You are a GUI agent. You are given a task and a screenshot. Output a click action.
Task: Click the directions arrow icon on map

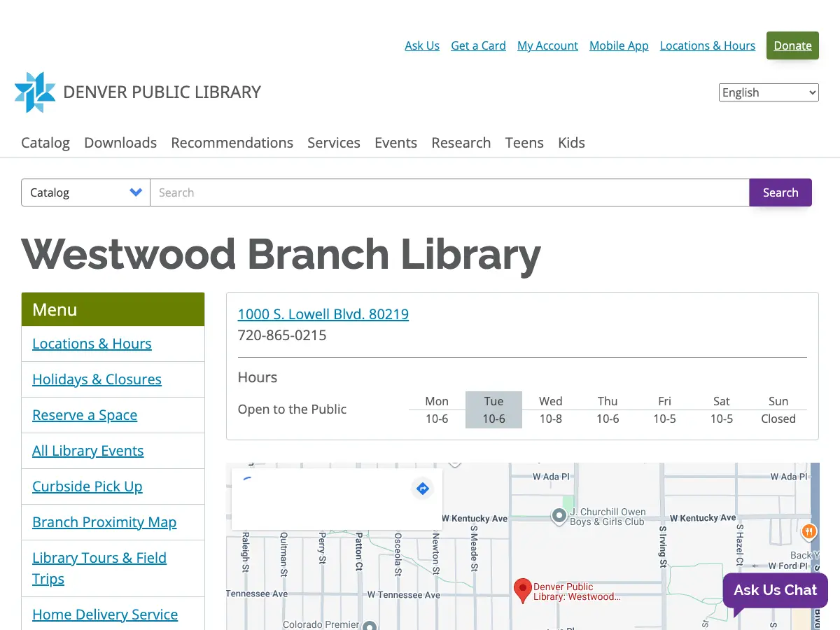coord(422,489)
